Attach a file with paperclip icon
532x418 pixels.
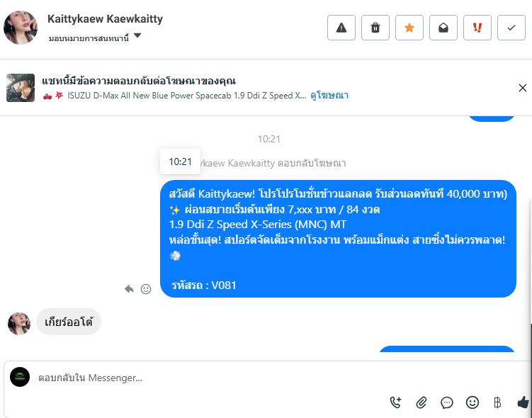(x=421, y=402)
